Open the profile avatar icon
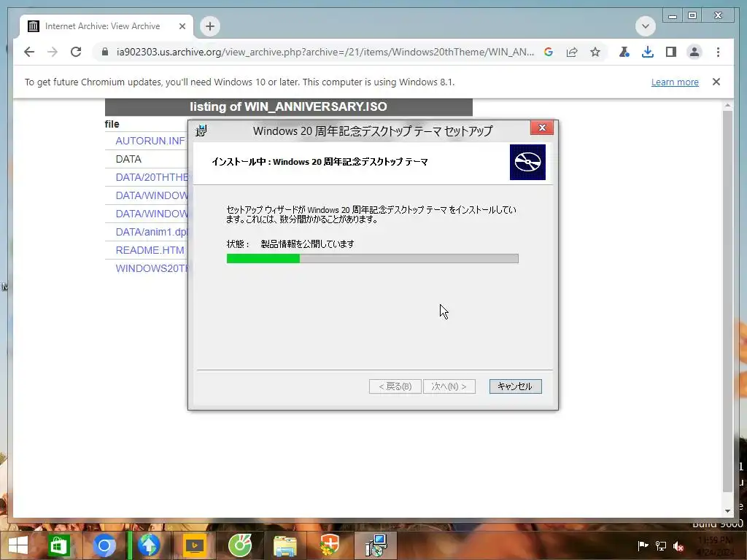Viewport: 747px width, 560px height. [x=694, y=52]
